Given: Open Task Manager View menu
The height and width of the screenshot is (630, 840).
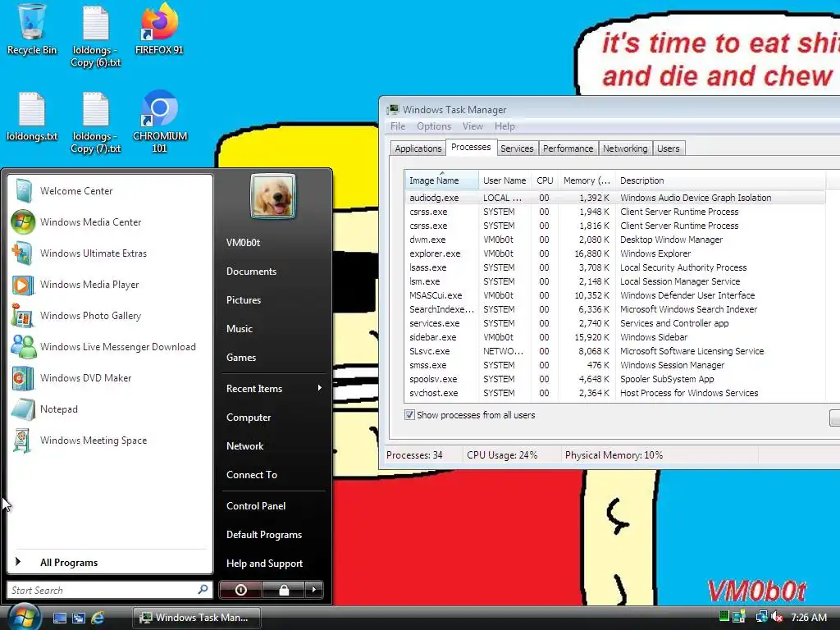Looking at the screenshot, I should pyautogui.click(x=472, y=126).
